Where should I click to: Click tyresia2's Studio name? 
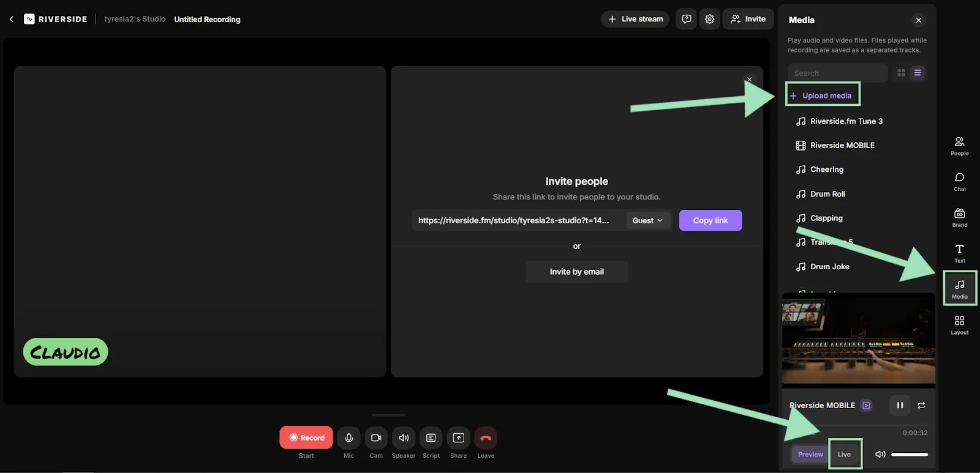point(135,19)
